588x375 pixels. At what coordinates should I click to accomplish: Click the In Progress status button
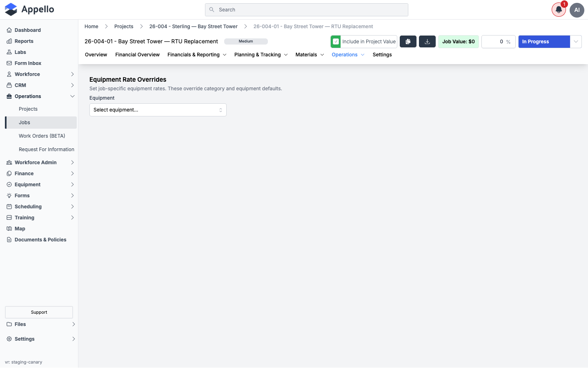(x=544, y=42)
